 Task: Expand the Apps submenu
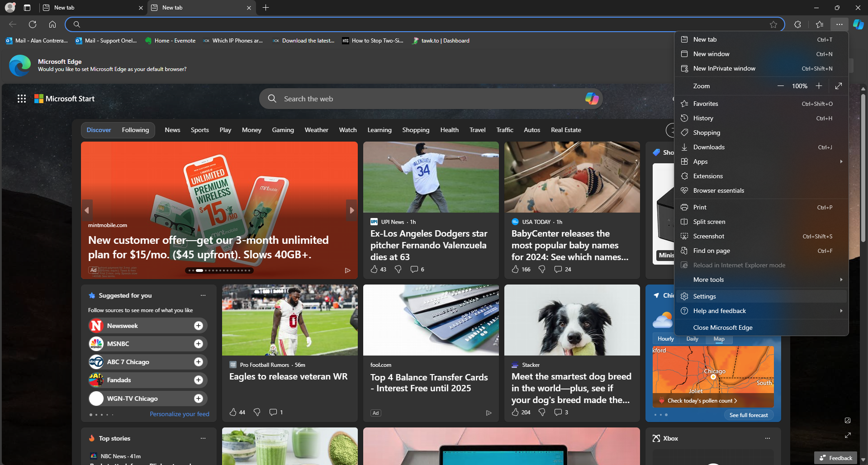click(x=762, y=161)
